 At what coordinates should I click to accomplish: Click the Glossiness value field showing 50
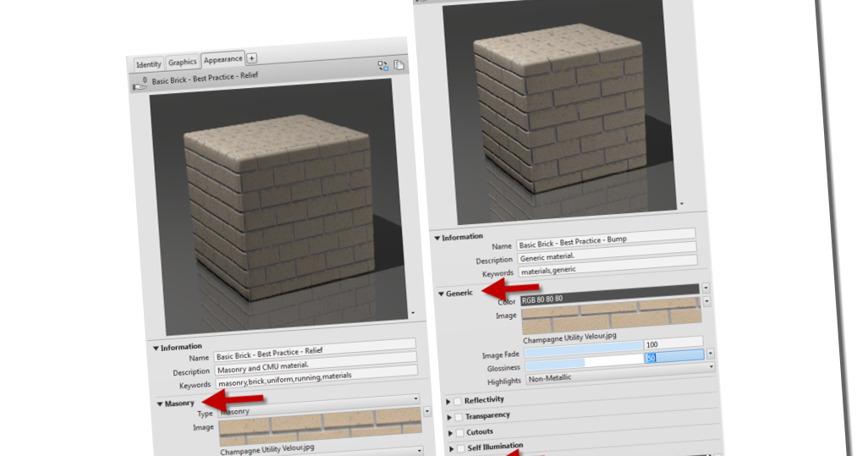(675, 356)
